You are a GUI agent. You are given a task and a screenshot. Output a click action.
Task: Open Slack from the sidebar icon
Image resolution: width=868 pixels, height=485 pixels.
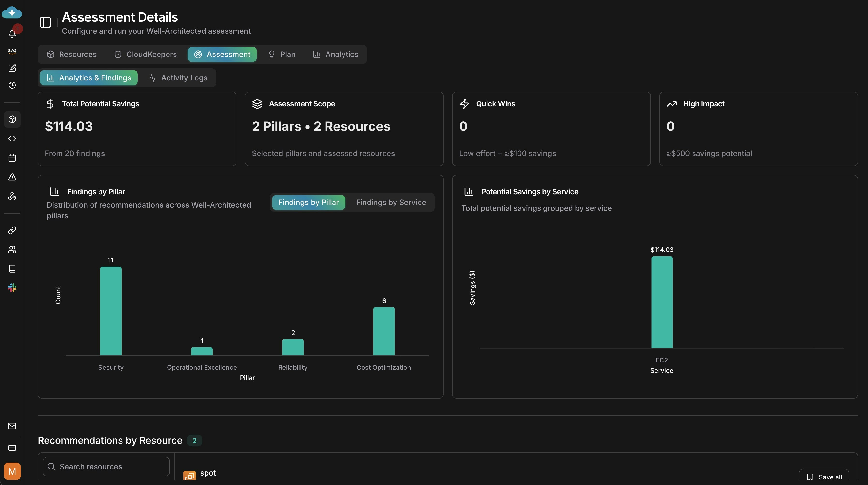pyautogui.click(x=12, y=287)
